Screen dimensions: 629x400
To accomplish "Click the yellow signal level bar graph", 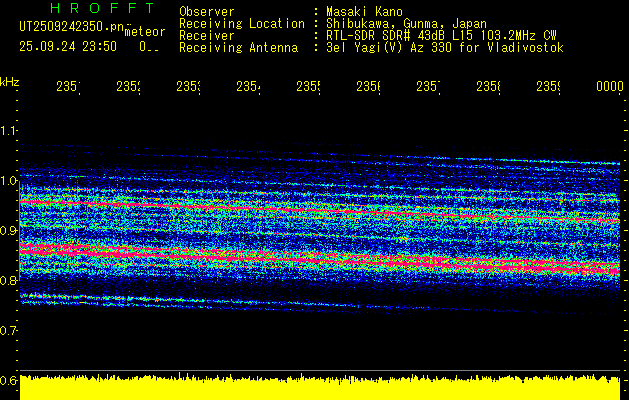I will (x=320, y=387).
